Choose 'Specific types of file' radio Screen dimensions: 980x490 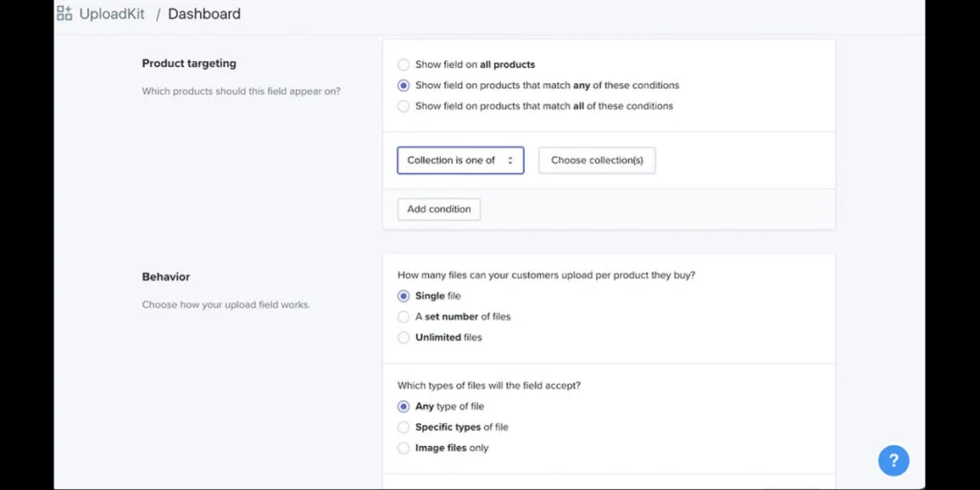pos(404,428)
